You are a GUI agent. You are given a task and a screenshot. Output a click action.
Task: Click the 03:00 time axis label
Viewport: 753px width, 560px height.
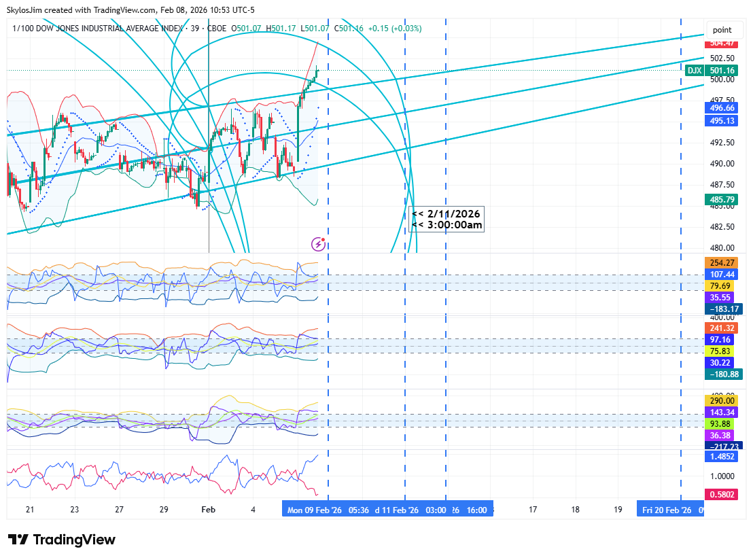436,510
